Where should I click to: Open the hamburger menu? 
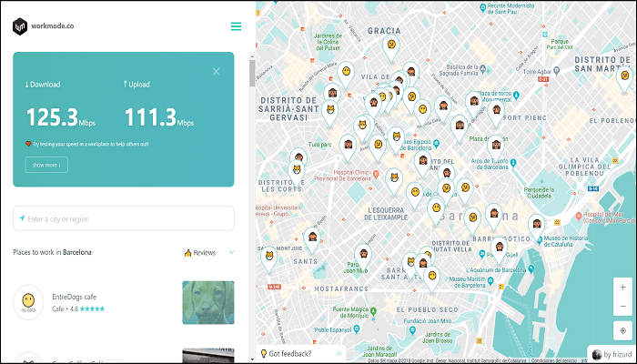pyautogui.click(x=236, y=26)
